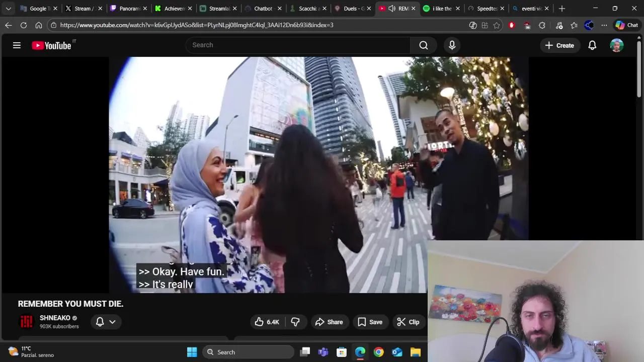Switch to the Panorami Twitch tab
Screen dimensions: 644x362
coord(128,9)
